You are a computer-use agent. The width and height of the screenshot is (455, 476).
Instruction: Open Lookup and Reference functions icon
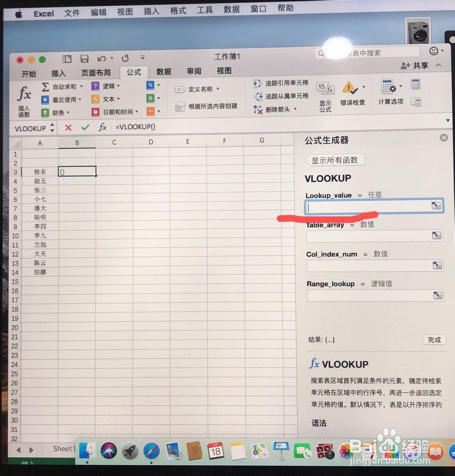150,85
